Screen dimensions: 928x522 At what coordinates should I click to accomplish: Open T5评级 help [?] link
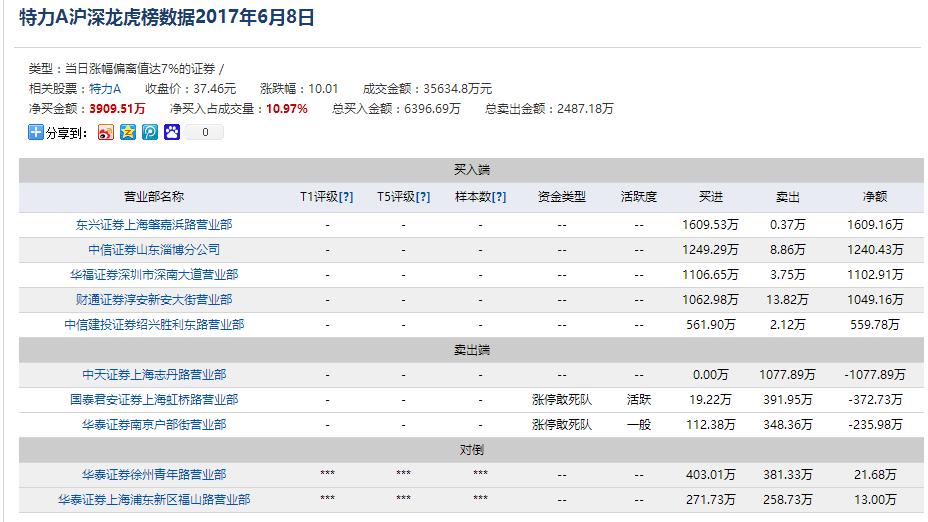pyautogui.click(x=423, y=196)
